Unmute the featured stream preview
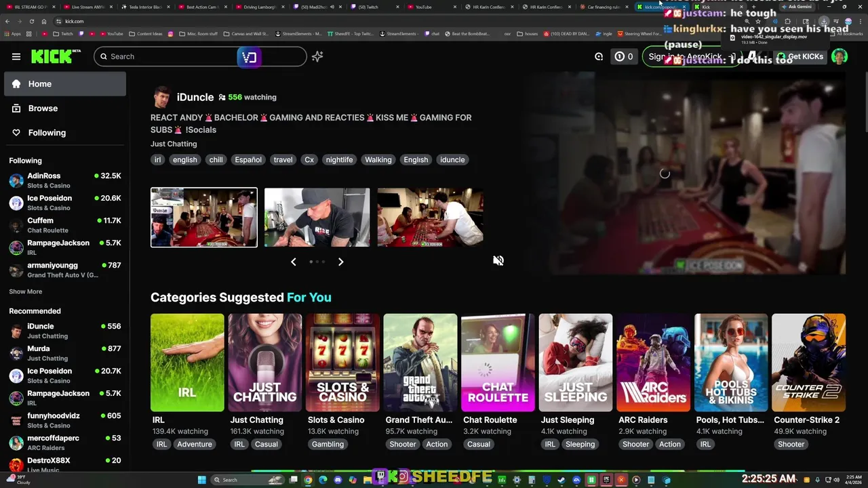 pyautogui.click(x=498, y=261)
